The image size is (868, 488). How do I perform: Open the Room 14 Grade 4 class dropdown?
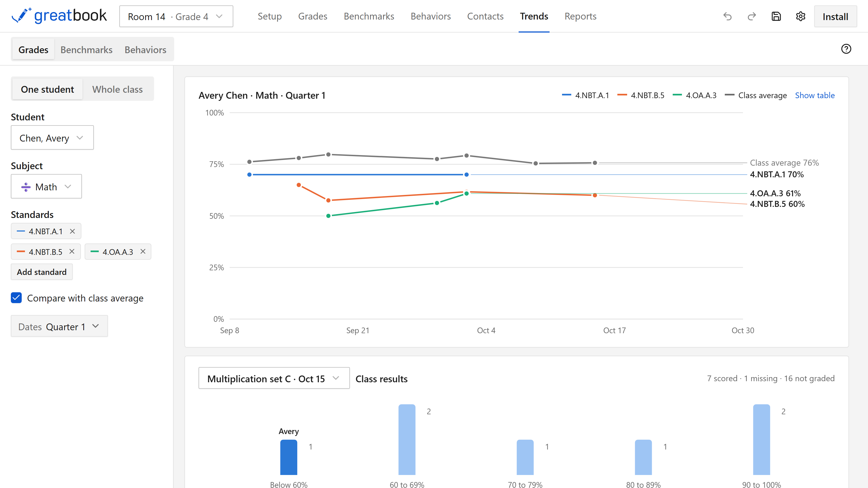[x=176, y=16]
